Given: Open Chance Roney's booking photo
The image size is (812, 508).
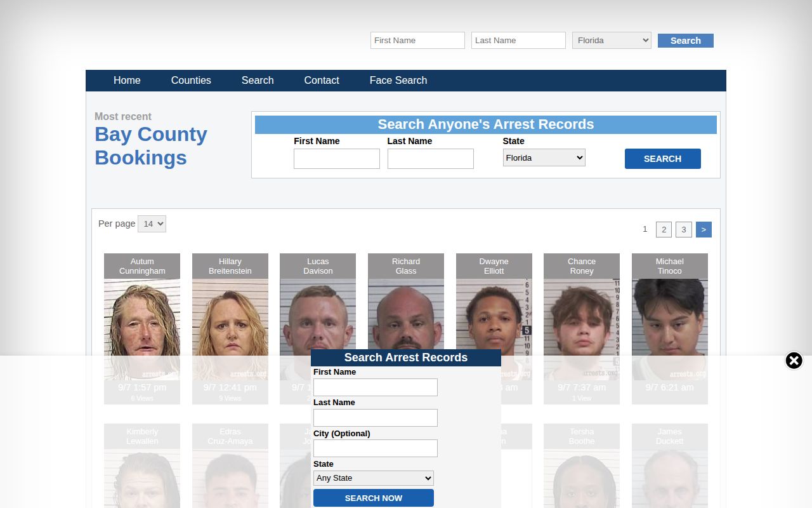Looking at the screenshot, I should [x=582, y=330].
